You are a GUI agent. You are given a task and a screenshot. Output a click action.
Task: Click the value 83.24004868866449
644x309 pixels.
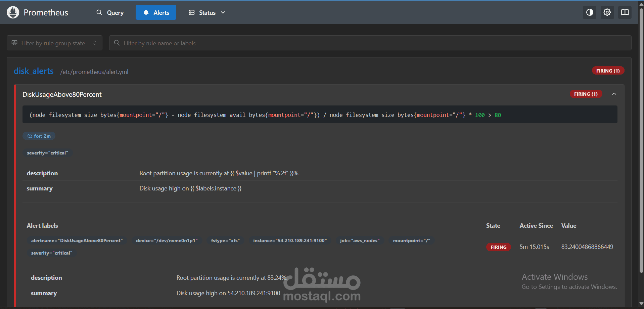pyautogui.click(x=587, y=247)
